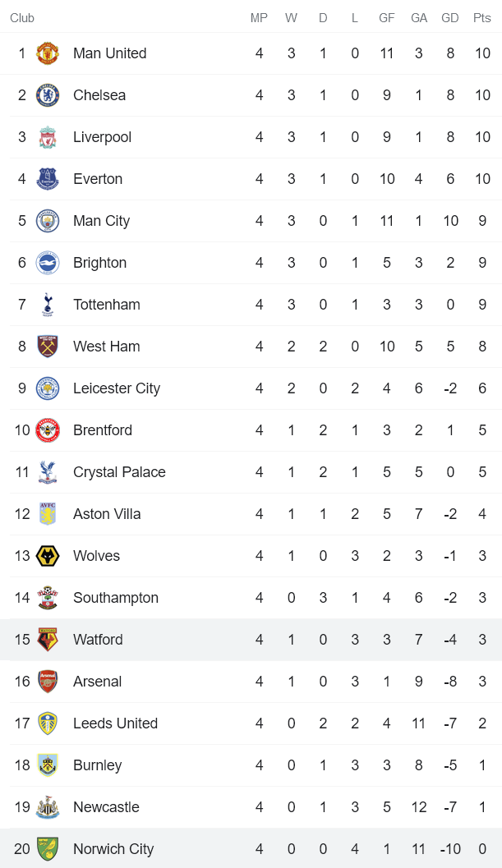Select the Aston Villa team name
Image resolution: width=502 pixels, height=868 pixels.
(x=107, y=514)
